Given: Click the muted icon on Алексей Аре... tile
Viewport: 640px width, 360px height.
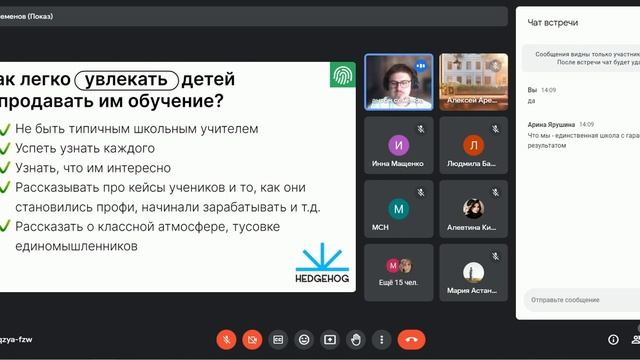Looking at the screenshot, I should click(495, 65).
